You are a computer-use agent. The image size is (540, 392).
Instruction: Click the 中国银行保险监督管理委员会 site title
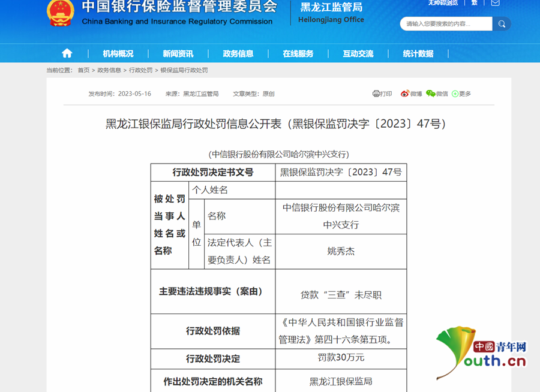pos(179,6)
